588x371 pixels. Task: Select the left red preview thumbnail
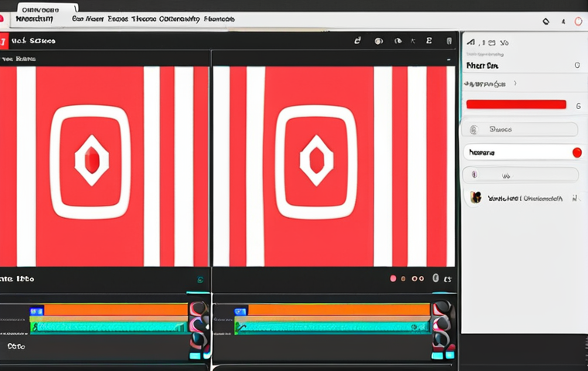[x=104, y=166]
